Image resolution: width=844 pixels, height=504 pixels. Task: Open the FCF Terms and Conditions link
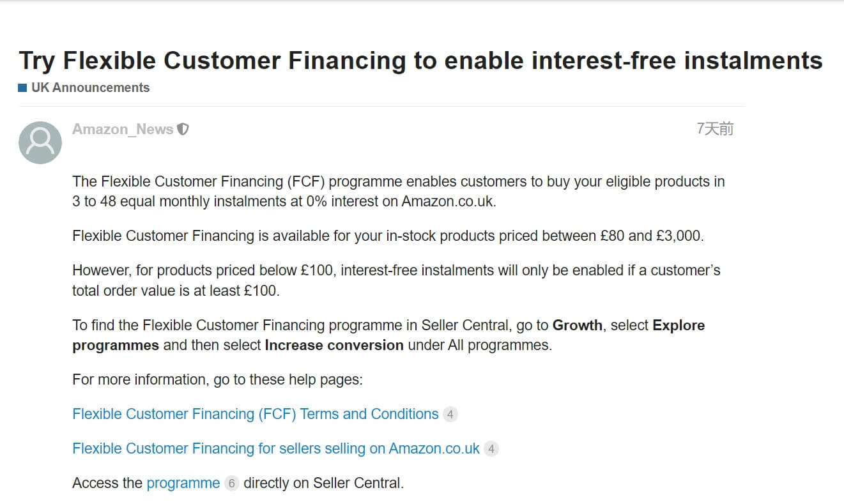coord(255,414)
